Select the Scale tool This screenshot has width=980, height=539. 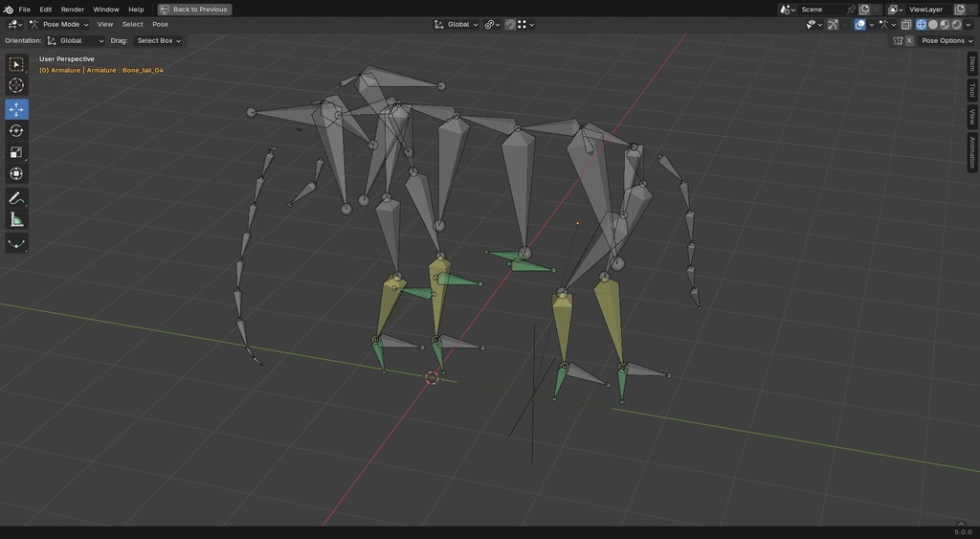pos(16,152)
